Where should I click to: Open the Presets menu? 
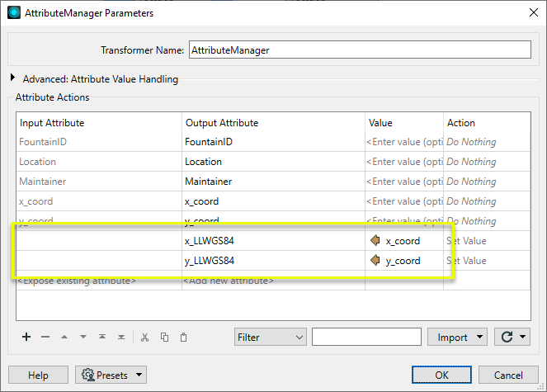pyautogui.click(x=111, y=375)
